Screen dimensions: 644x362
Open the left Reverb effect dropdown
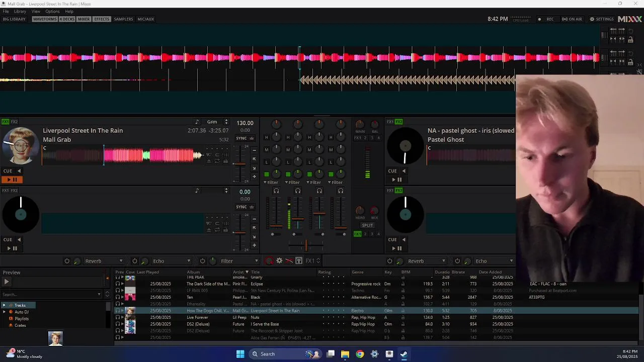point(104,261)
